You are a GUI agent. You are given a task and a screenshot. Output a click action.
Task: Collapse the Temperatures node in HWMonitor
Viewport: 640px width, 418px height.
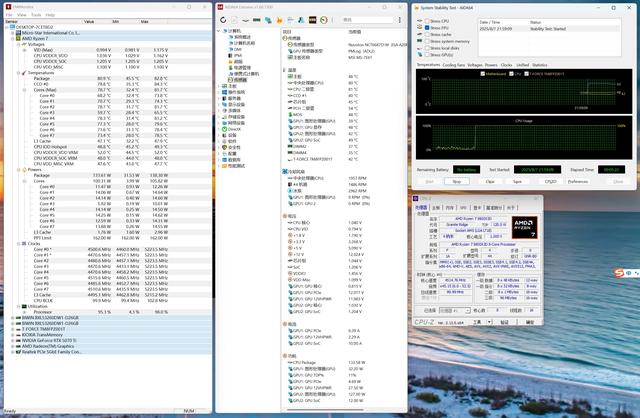(x=18, y=73)
